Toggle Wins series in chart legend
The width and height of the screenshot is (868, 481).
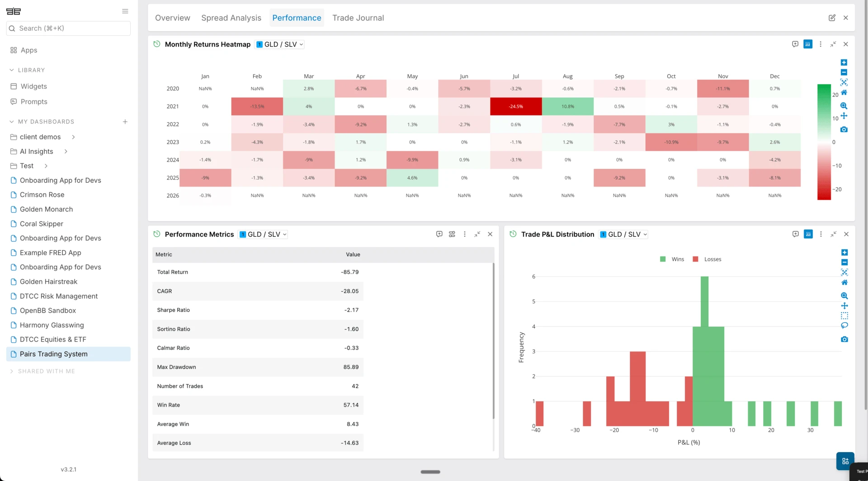(672, 259)
